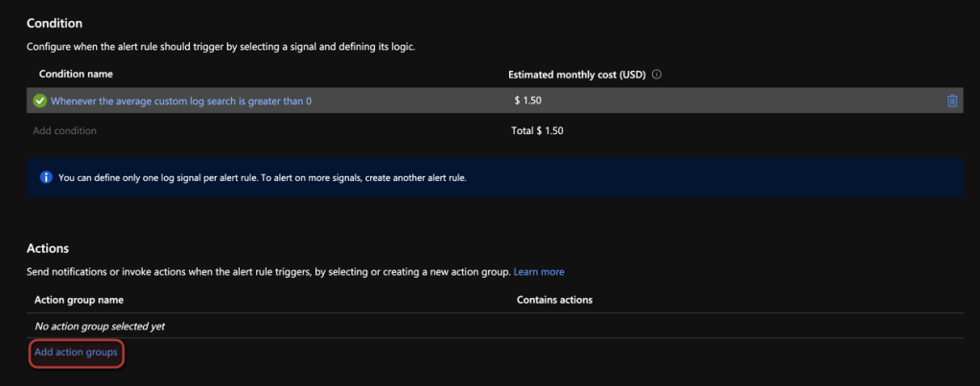980x386 pixels.
Task: Click the Send notifications description text
Action: [x=268, y=272]
